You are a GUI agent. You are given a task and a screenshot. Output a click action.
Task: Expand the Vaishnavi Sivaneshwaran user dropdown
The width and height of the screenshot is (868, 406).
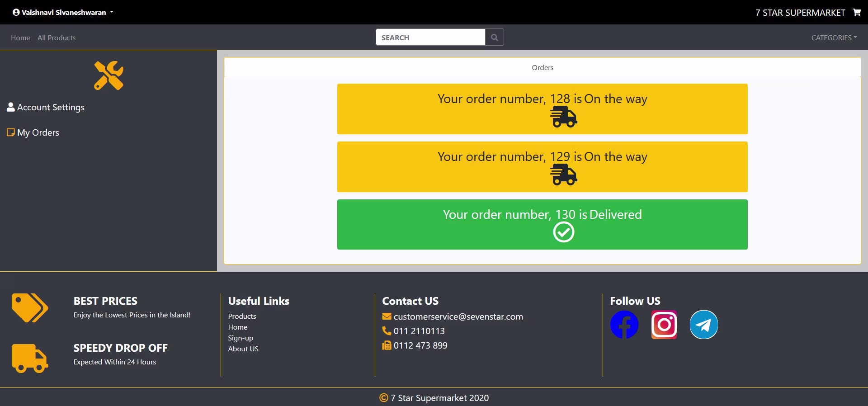tap(63, 12)
